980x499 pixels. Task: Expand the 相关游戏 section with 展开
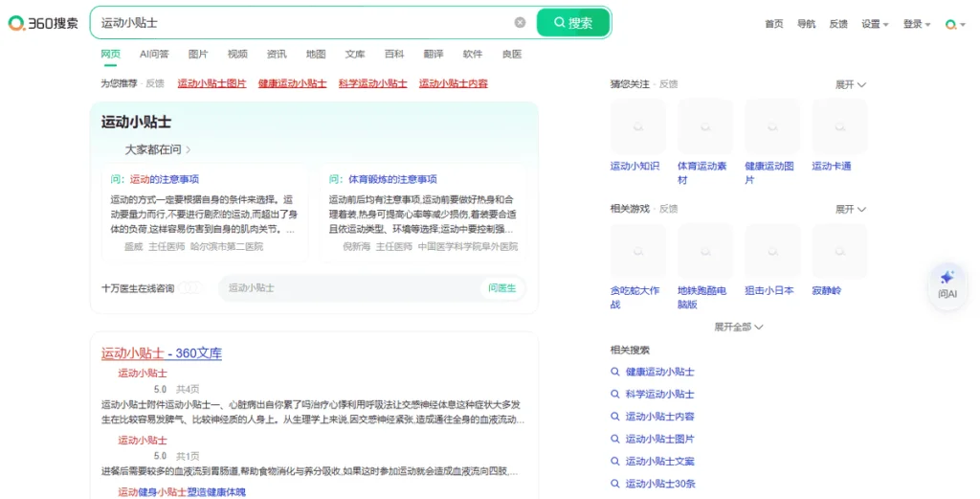pos(851,209)
